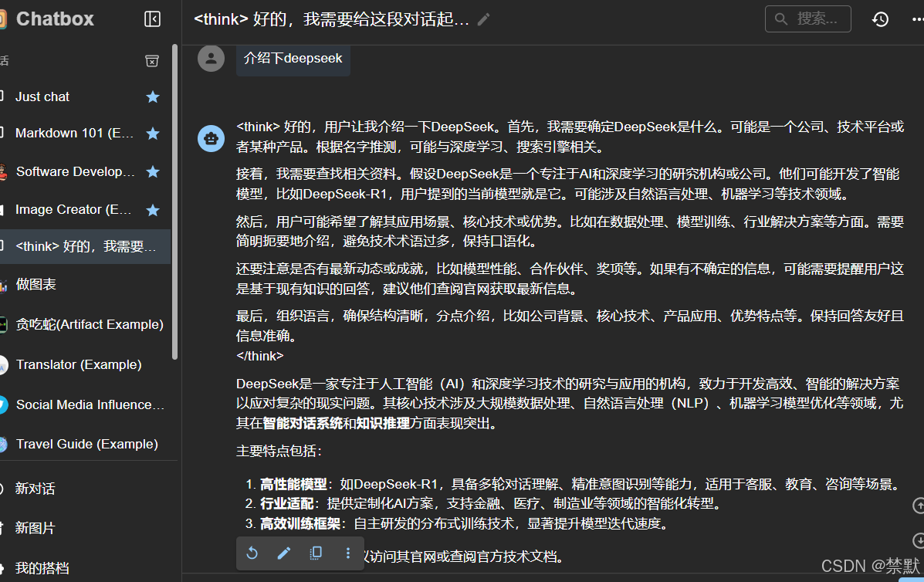This screenshot has height=582, width=924.
Task: Jump to bottom with the down arrow
Action: [x=918, y=541]
